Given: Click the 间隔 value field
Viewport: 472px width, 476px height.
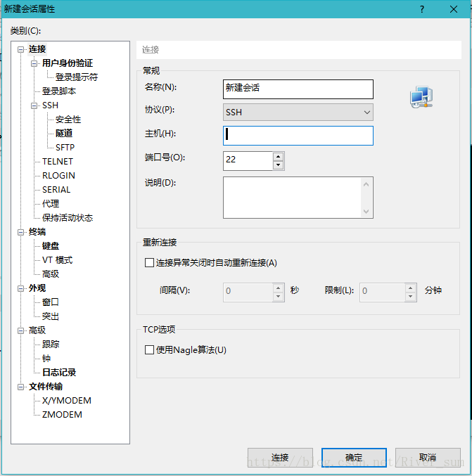Looking at the screenshot, I should pos(248,292).
